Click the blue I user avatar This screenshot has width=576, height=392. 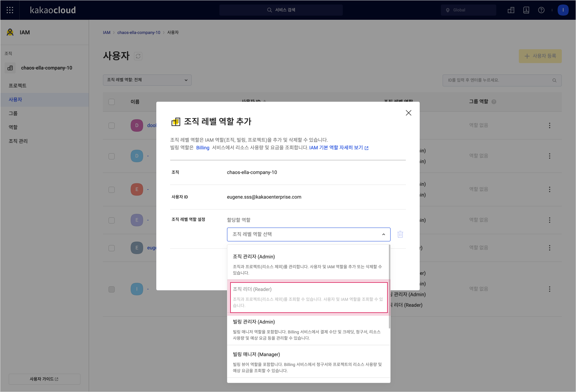137,289
